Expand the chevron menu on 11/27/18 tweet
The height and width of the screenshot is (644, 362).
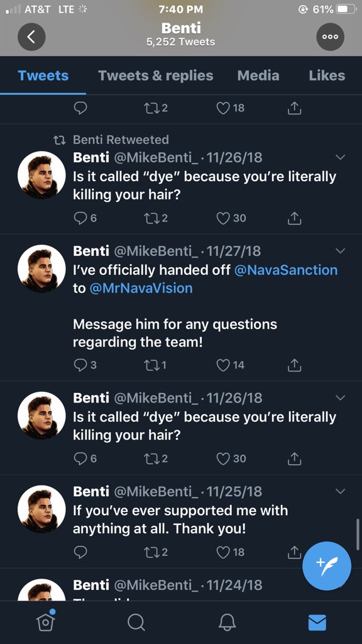pyautogui.click(x=340, y=250)
